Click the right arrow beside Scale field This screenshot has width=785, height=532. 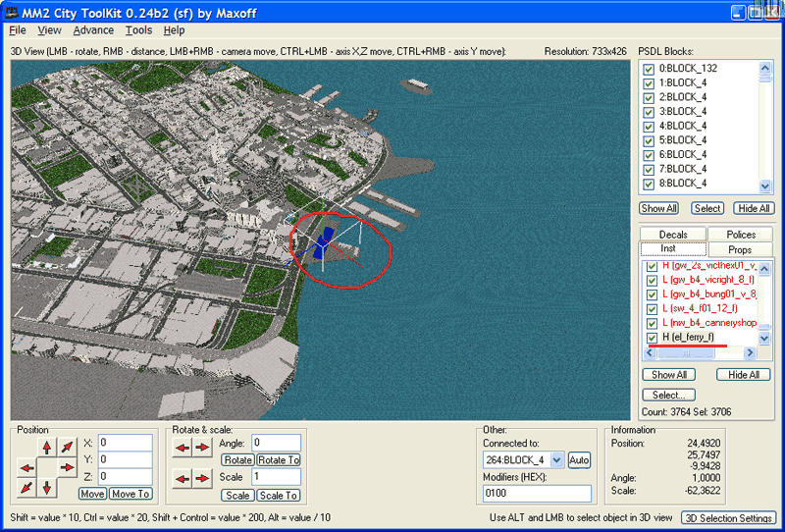[x=202, y=478]
